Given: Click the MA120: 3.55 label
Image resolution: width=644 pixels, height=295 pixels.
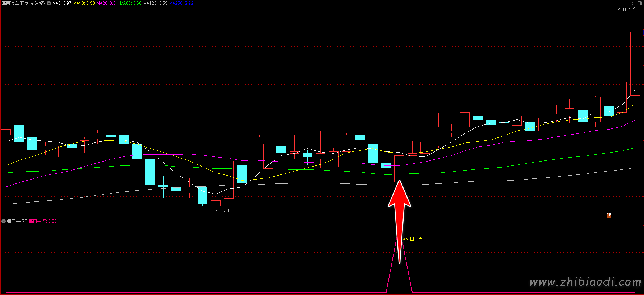Looking at the screenshot, I should (155, 3).
